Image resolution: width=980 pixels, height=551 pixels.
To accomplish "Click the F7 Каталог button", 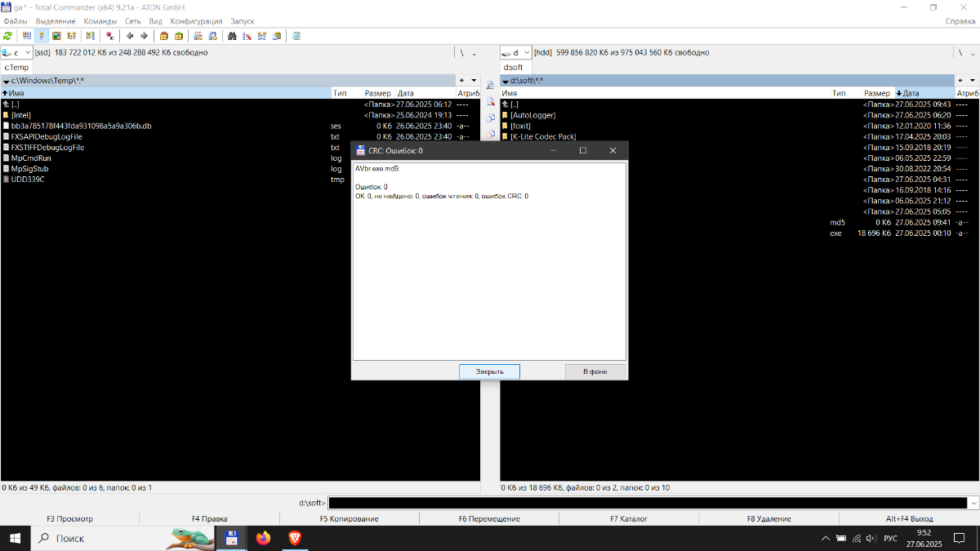I will pyautogui.click(x=629, y=518).
